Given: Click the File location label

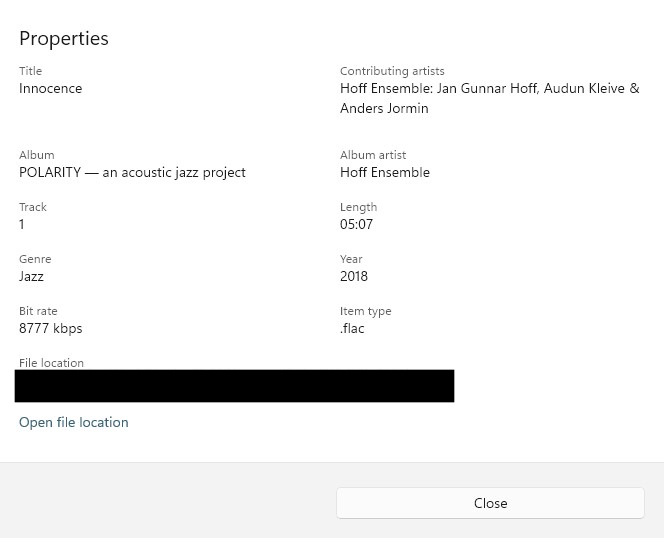Looking at the screenshot, I should click(x=51, y=363).
